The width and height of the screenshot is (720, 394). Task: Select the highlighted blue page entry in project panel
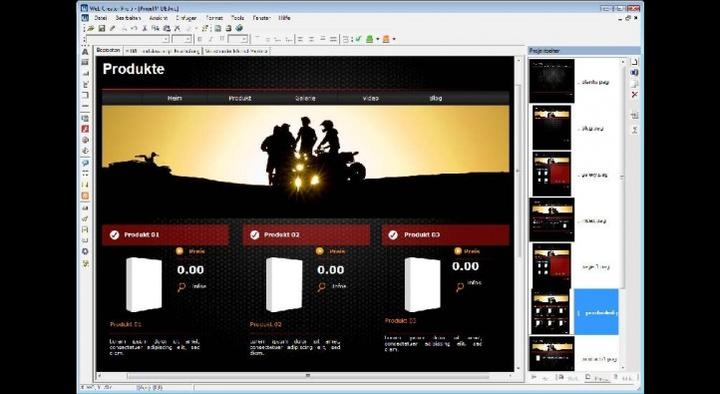click(x=596, y=312)
